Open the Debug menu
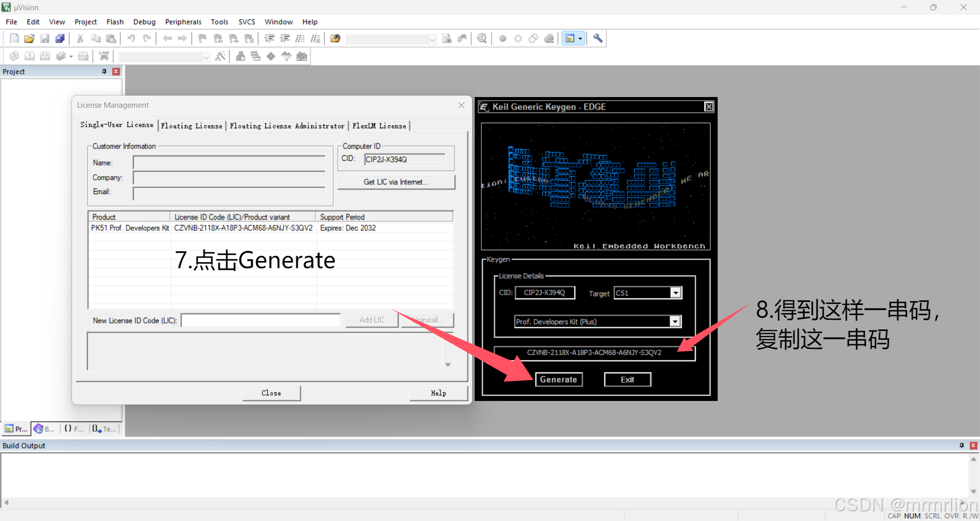 (144, 22)
